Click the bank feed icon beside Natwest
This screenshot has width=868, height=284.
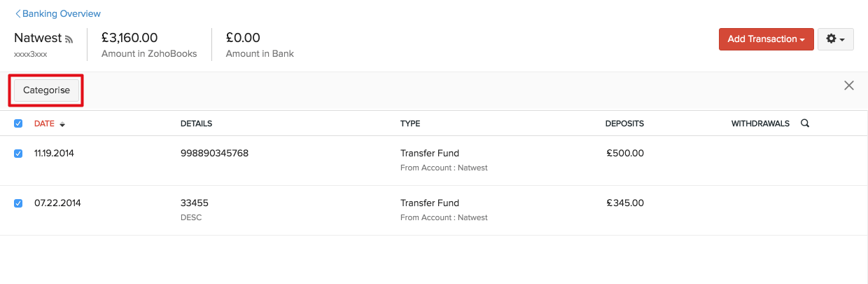(x=69, y=39)
